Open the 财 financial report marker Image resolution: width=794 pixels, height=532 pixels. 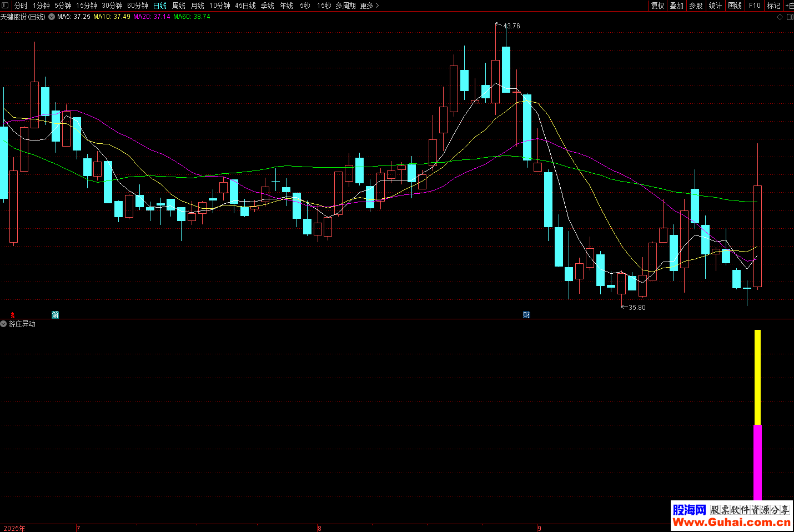coord(526,315)
